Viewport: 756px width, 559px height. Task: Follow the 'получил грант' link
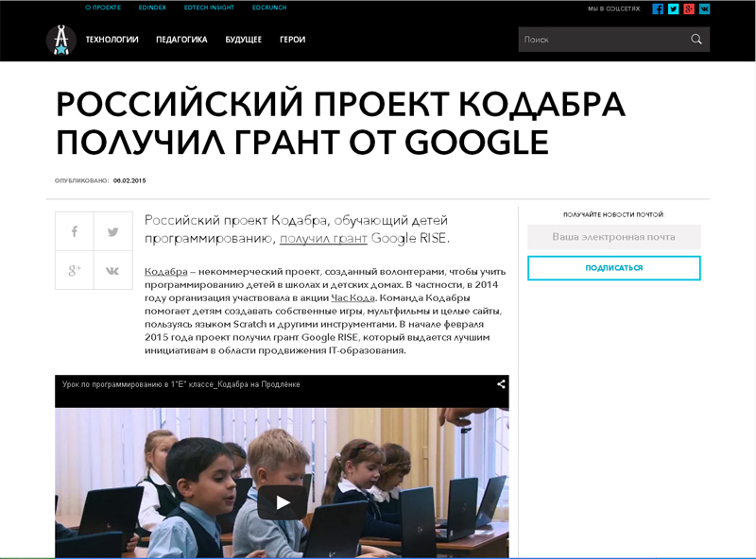[x=323, y=238]
